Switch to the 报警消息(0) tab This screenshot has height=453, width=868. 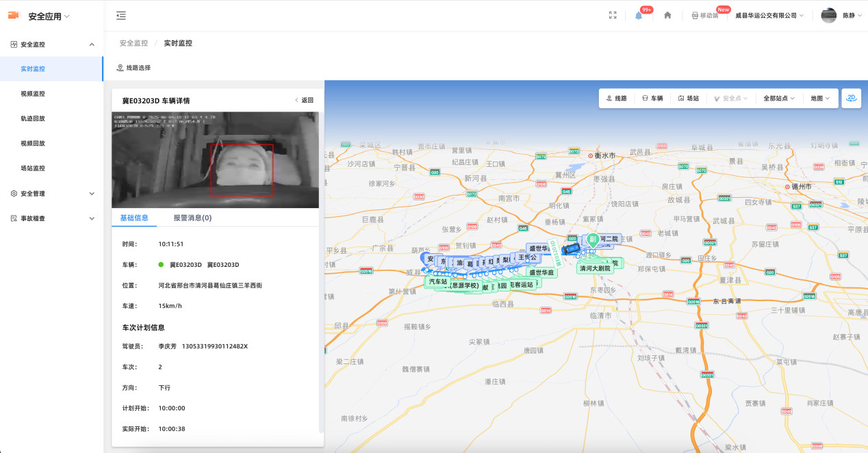(192, 218)
